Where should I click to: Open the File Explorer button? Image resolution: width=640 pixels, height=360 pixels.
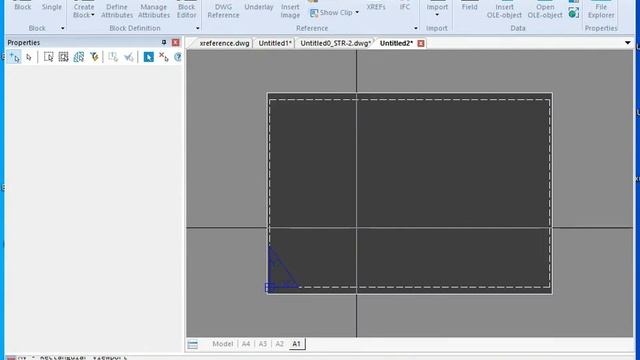601,11
